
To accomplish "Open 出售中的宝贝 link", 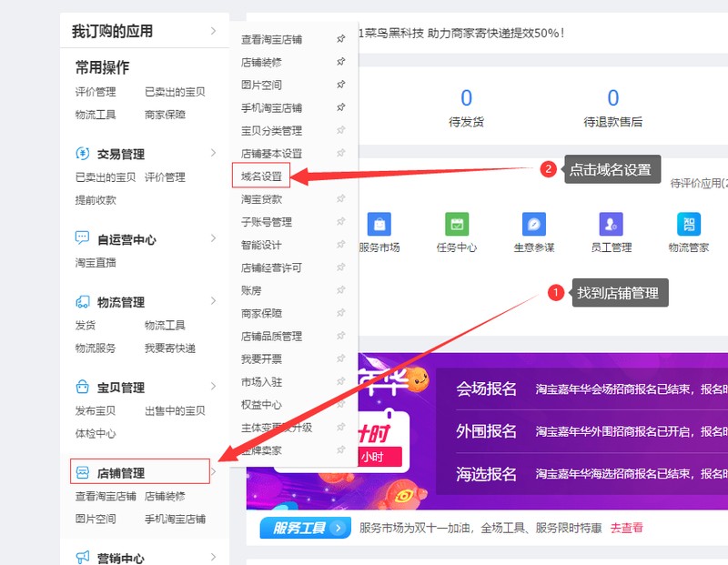I will pyautogui.click(x=175, y=411).
